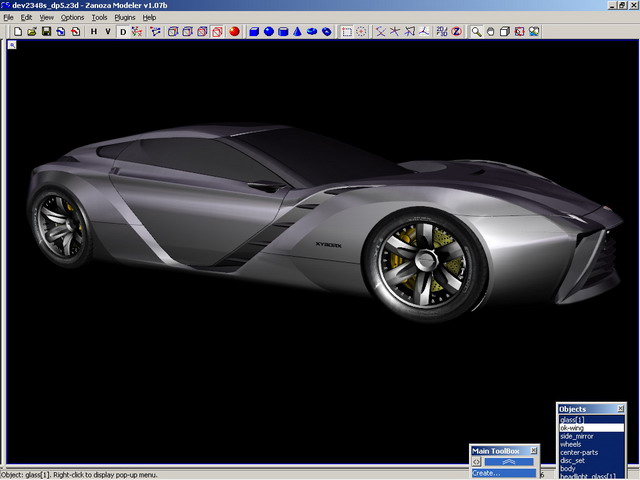The image size is (640, 480).
Task: Toggle the V axis button
Action: [107, 31]
